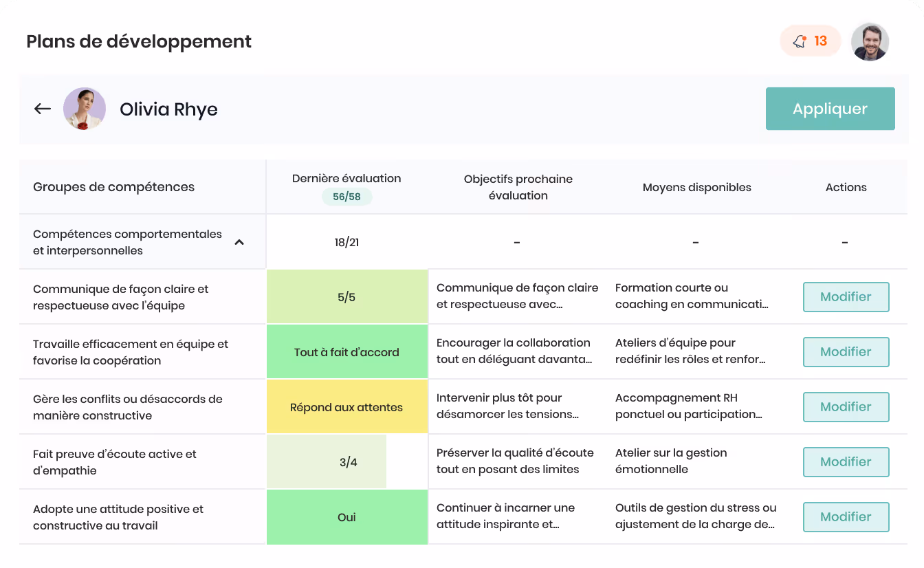The height and width of the screenshot is (568, 924).
Task: Collapse the Compétences comportementales et interpersonnelles group
Action: [x=239, y=242]
